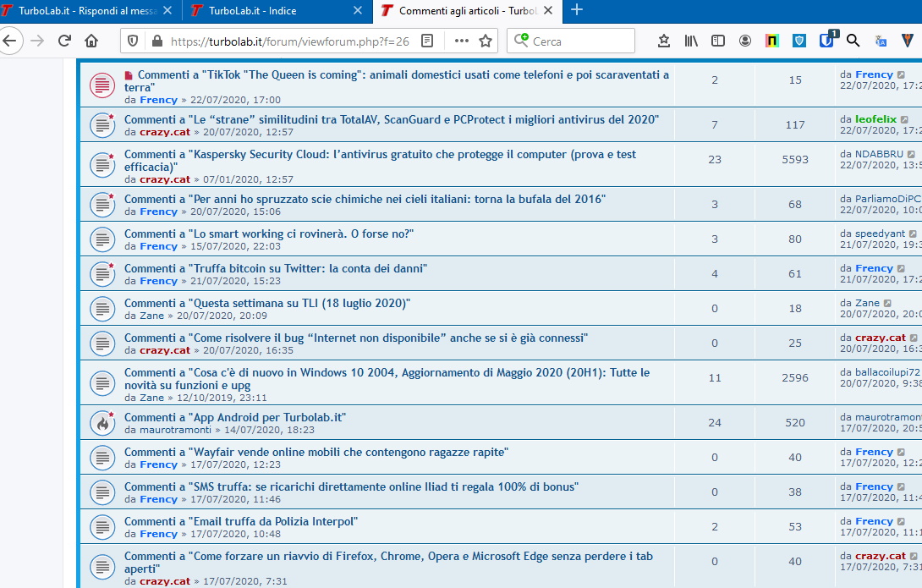View site security padlock details
This screenshot has width=922, height=588.
click(x=156, y=41)
